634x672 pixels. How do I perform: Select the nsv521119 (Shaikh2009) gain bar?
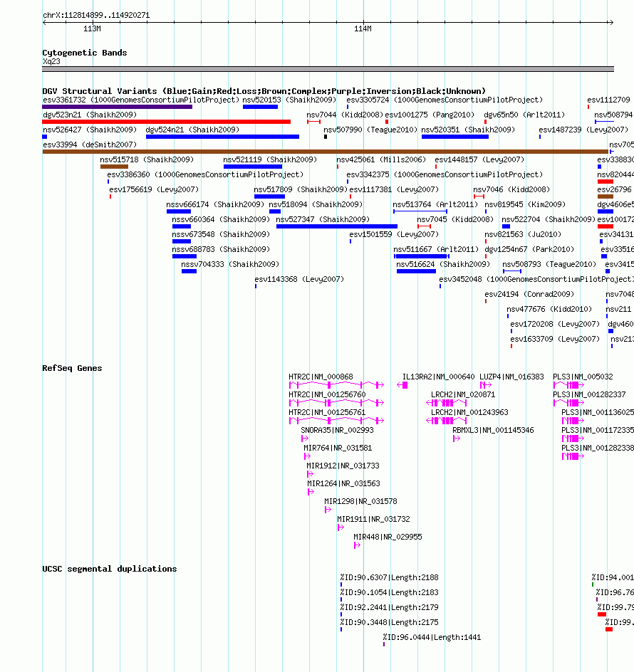pyautogui.click(x=253, y=167)
